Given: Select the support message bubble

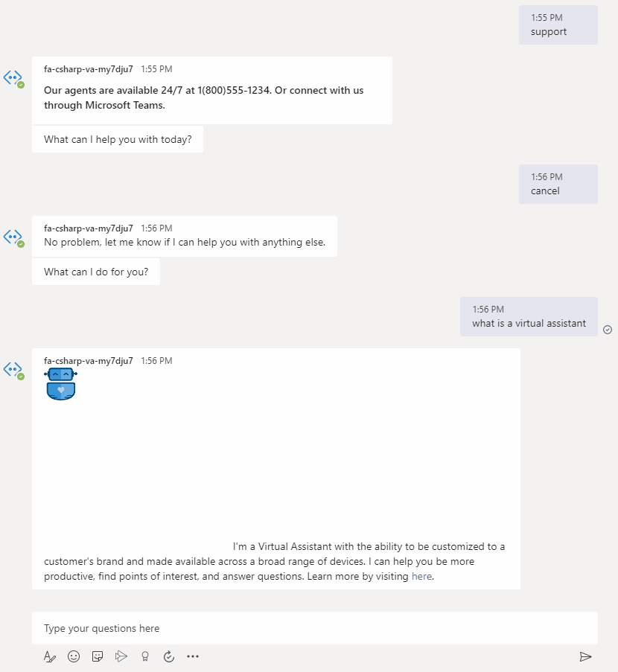Looking at the screenshot, I should coord(558,25).
